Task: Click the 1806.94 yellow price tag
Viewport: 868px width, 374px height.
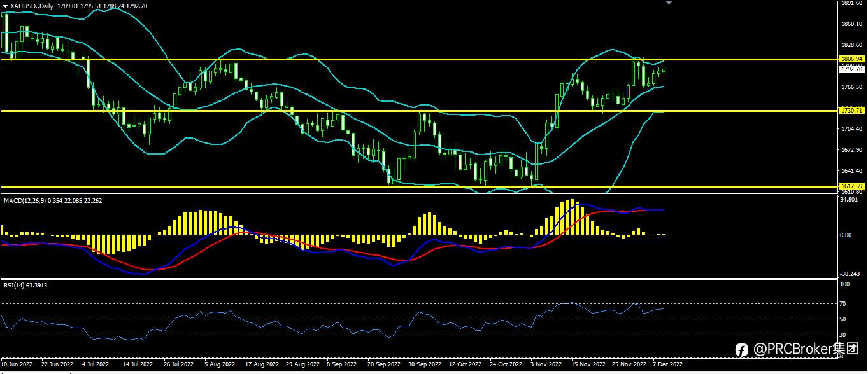Action: [852, 59]
